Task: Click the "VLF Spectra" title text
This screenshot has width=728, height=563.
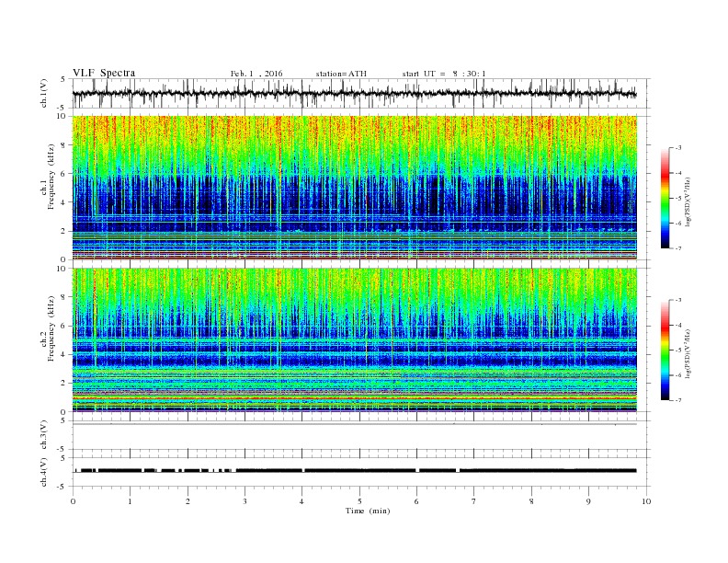Action: click(104, 73)
